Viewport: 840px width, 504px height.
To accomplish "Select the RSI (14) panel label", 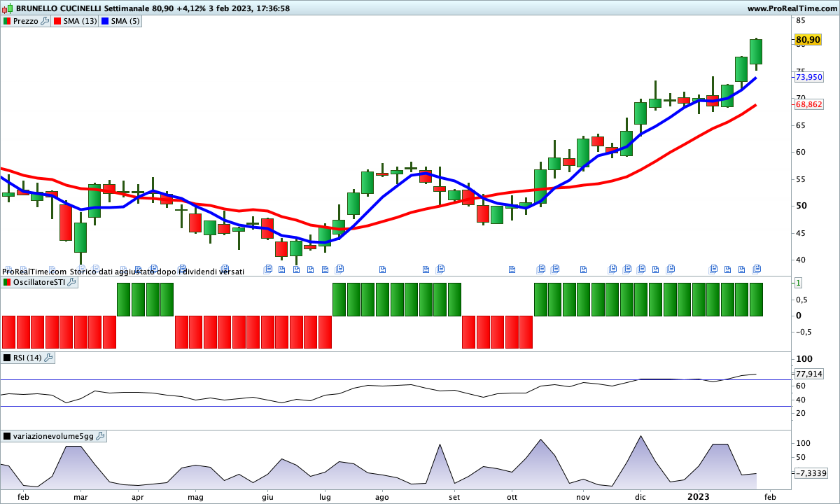I will point(27,358).
